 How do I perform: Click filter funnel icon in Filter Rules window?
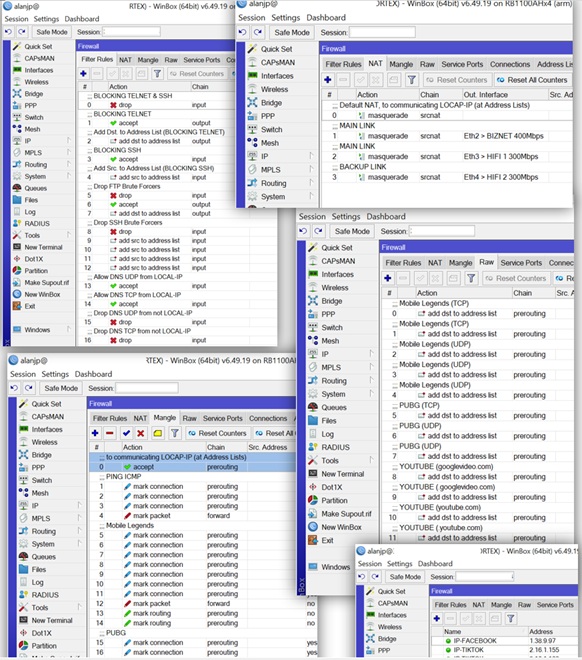pos(157,74)
